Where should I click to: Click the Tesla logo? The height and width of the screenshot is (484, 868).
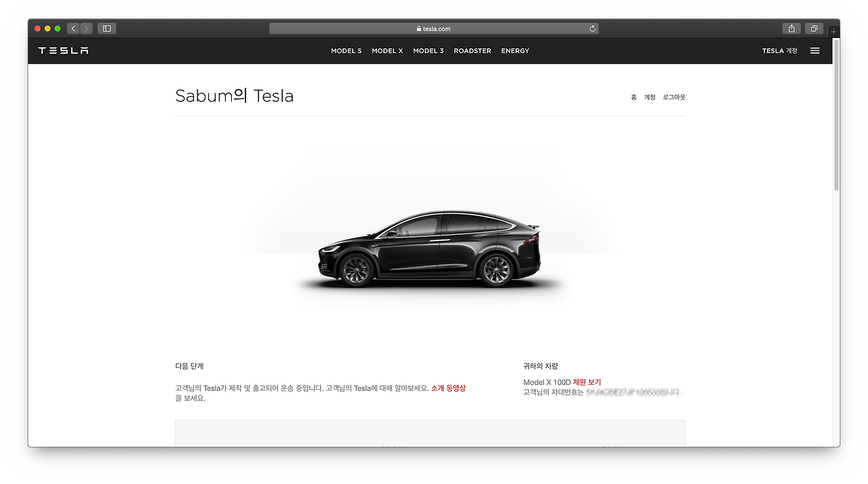click(x=63, y=51)
